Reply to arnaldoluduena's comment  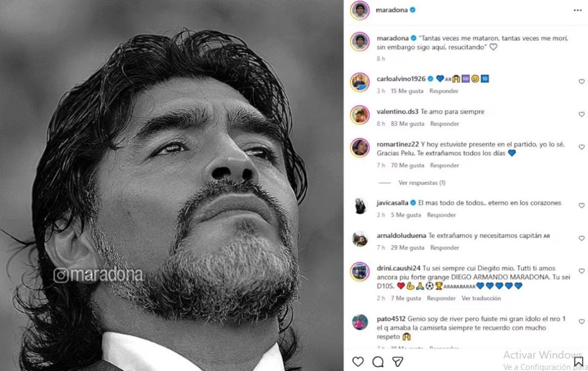tap(444, 247)
